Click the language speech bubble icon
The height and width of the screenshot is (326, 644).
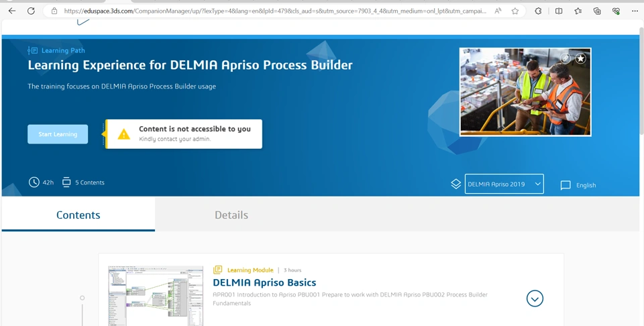pos(566,185)
